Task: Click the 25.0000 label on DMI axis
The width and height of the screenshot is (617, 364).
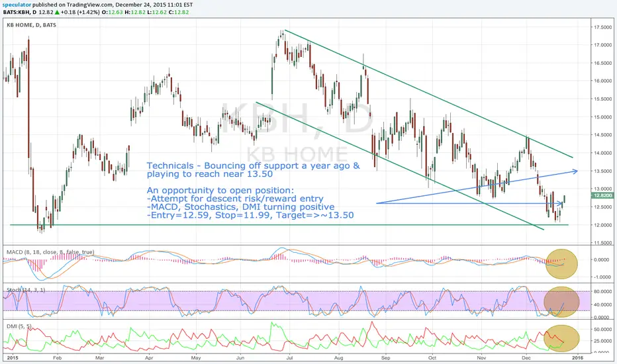Action: coord(602,341)
